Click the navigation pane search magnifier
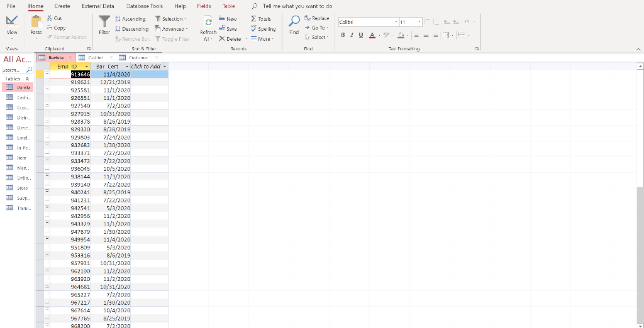 29,70
